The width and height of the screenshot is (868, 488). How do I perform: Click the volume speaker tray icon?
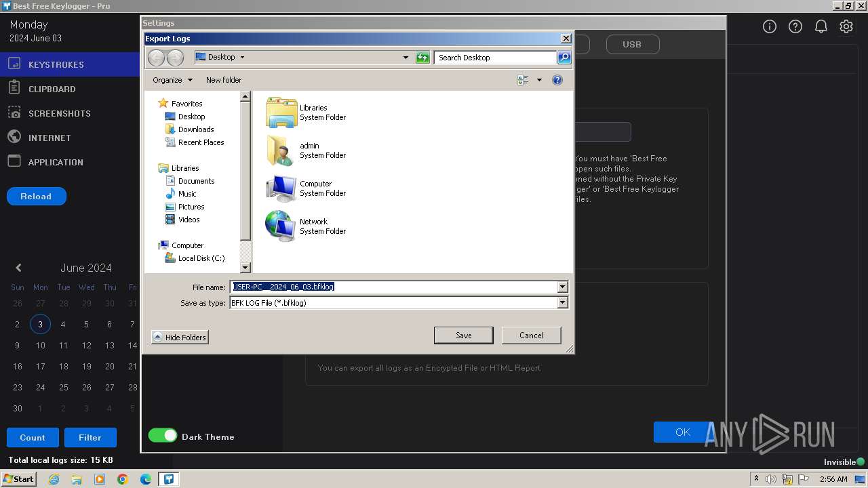click(771, 479)
